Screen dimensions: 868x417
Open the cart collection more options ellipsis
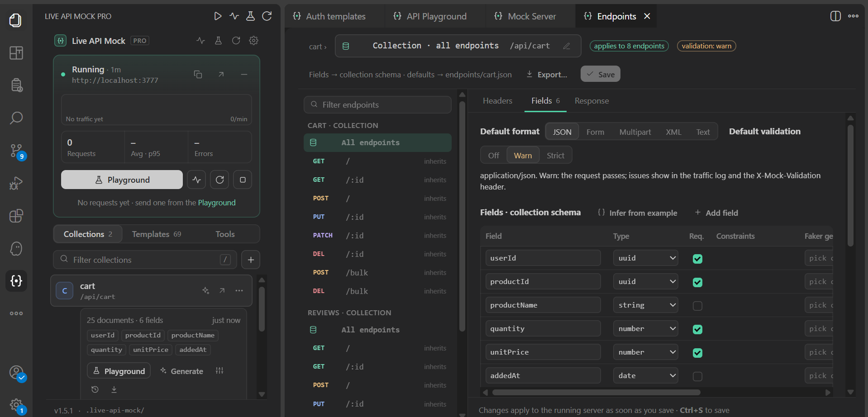(x=239, y=291)
